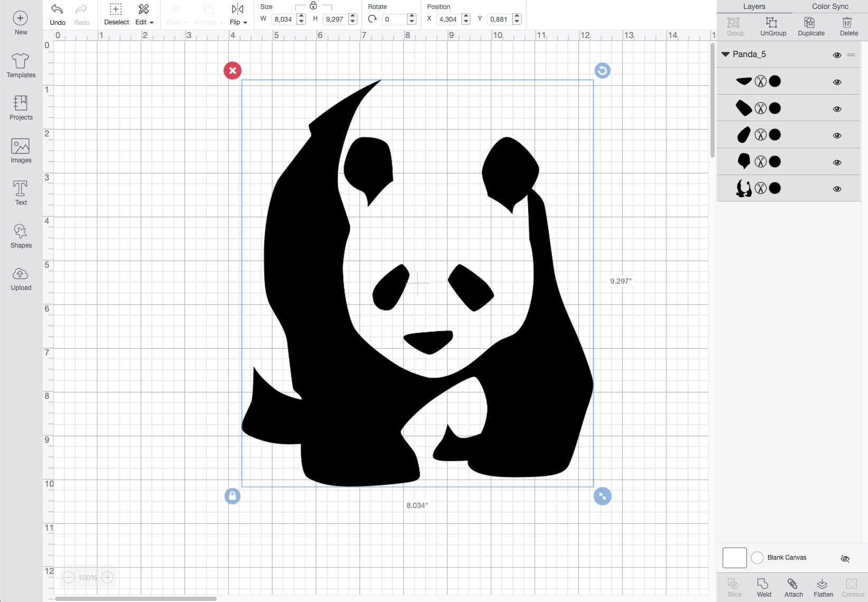
Task: Duplicate the selected layer
Action: point(811,26)
